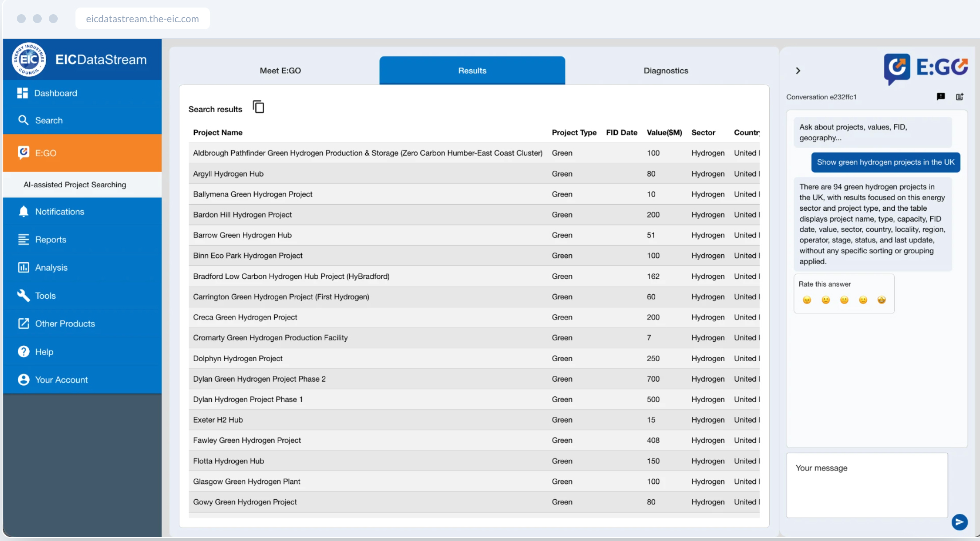Collapse chat panel with chevron arrow
980x541 pixels.
pyautogui.click(x=798, y=71)
